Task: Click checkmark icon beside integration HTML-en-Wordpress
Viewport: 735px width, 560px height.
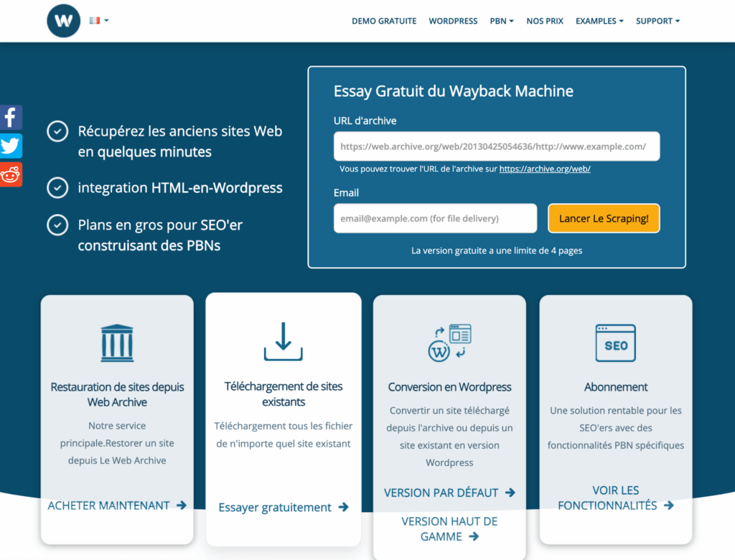Action: click(x=57, y=187)
